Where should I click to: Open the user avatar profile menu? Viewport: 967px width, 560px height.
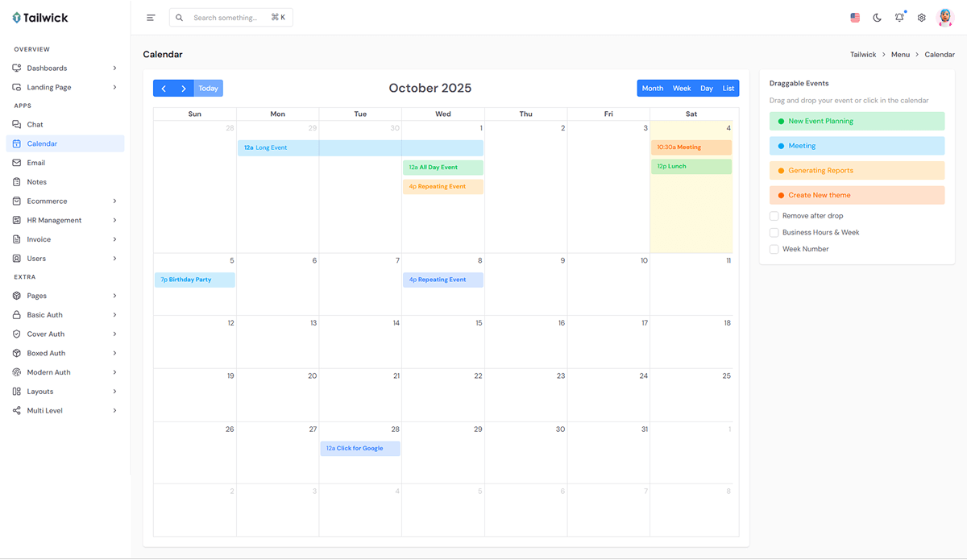(x=945, y=18)
